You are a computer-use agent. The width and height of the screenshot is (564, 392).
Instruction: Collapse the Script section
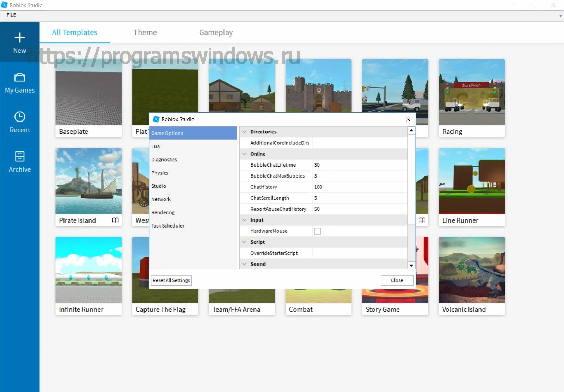(x=244, y=242)
